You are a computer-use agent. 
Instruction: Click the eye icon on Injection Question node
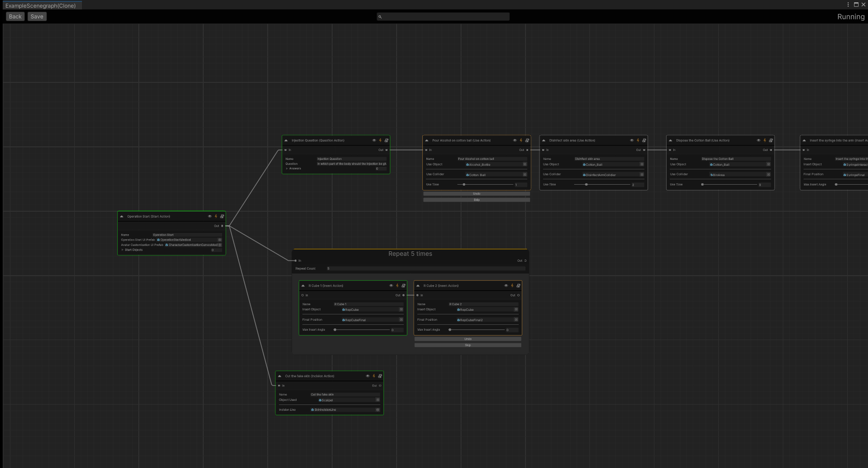click(374, 141)
